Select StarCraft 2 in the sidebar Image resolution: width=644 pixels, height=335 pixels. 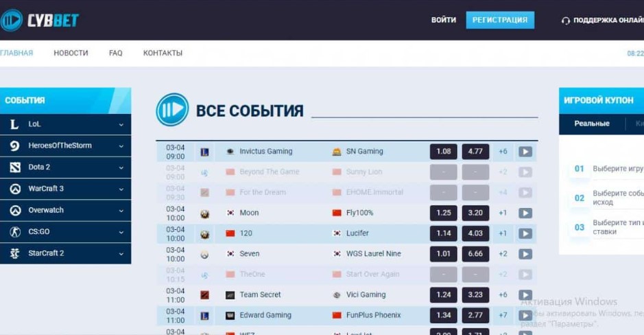click(x=65, y=253)
